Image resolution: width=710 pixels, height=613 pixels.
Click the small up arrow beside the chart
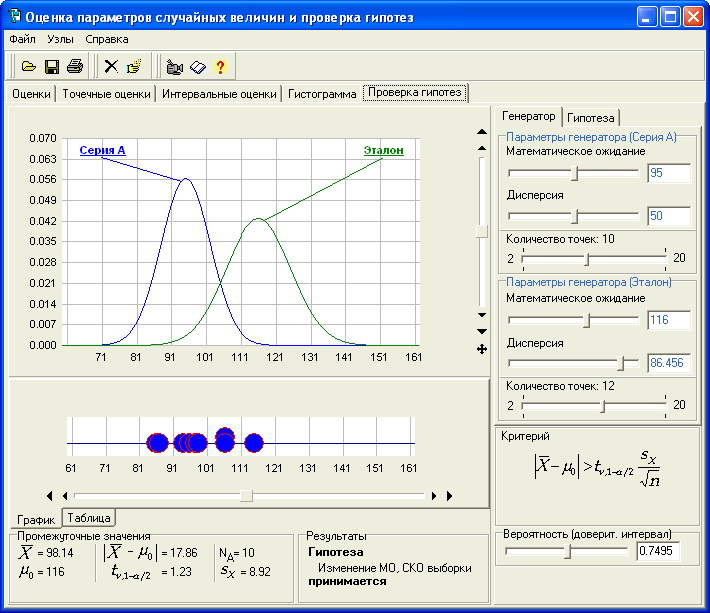coord(482,148)
